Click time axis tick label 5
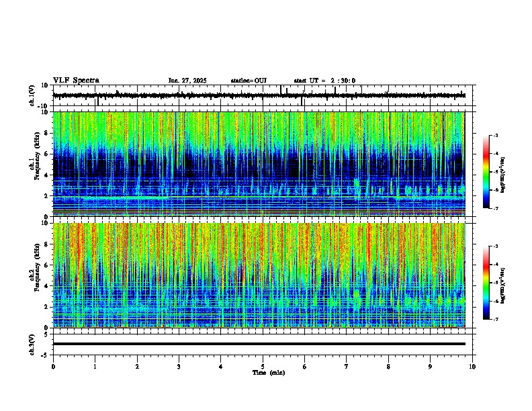Viewport: 532px width, 411px height. [263, 367]
